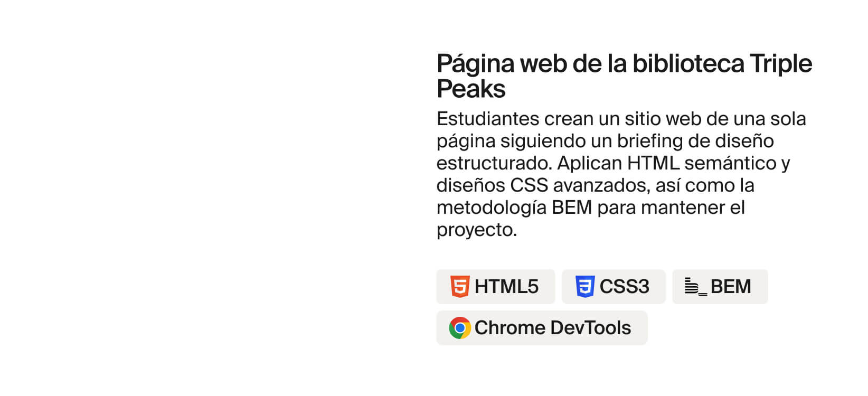Click the word "Estudiantes" in the description

pos(488,119)
